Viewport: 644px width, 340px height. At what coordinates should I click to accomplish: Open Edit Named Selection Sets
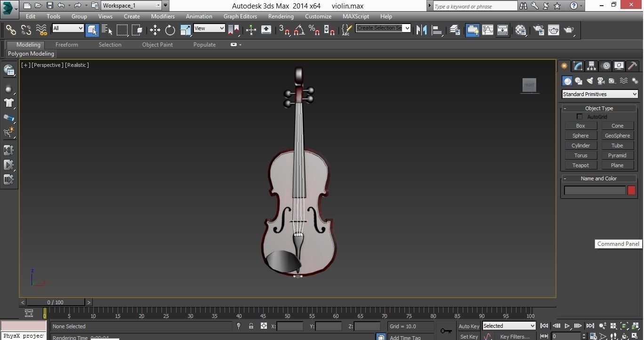pos(346,30)
